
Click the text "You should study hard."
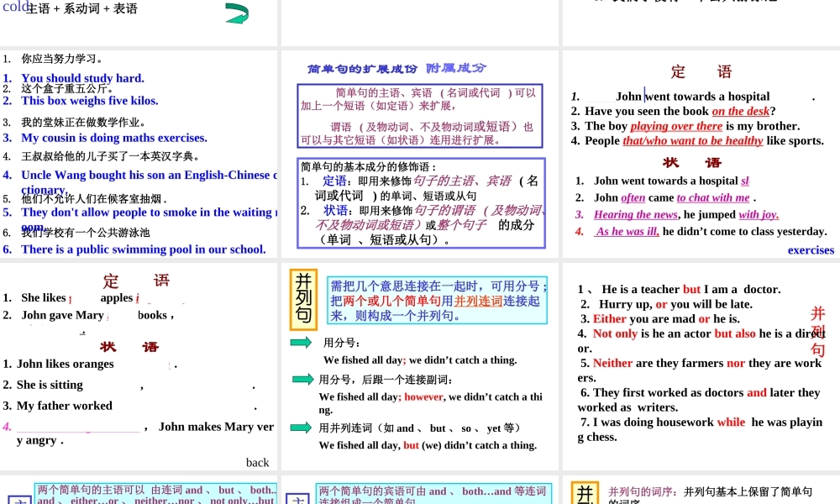point(82,78)
